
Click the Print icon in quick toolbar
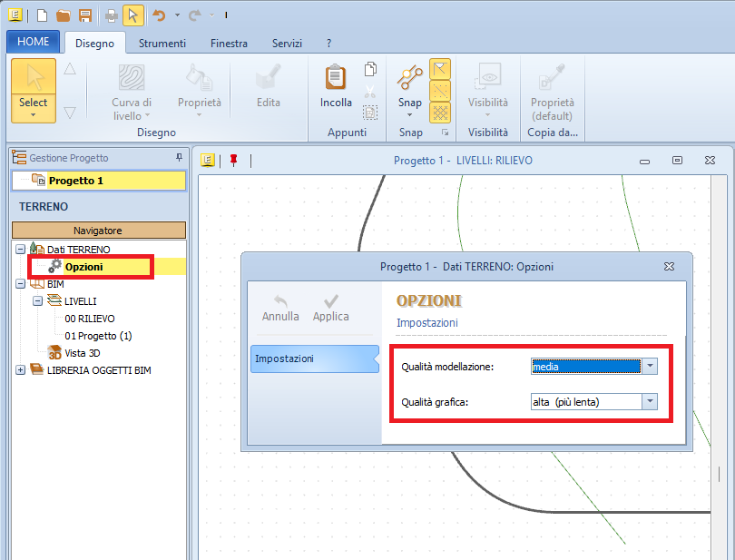111,15
